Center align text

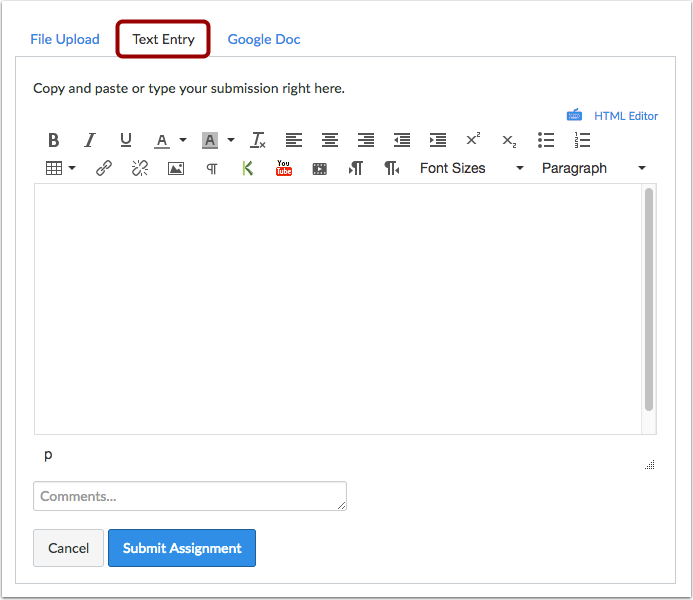pyautogui.click(x=330, y=141)
